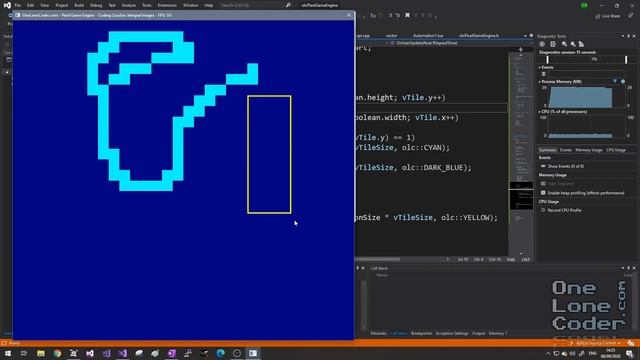This screenshot has height=360, width=640.
Task: Open the Debug menu
Action: click(96, 5)
